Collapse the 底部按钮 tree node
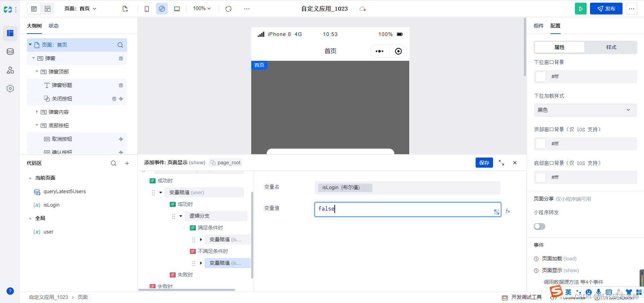Screen dimensions: 644x303 [37, 125]
